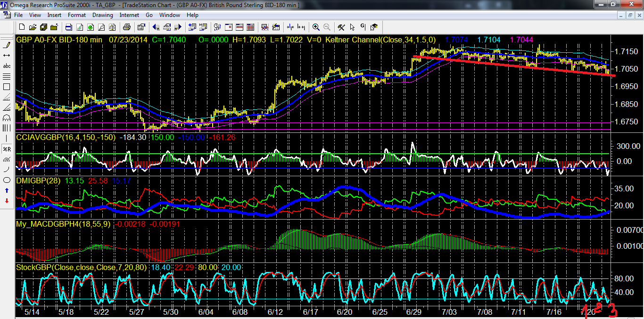Viewport: 644px width, 319px height.
Task: Select the blue up arrow tool
Action: pos(7,190)
